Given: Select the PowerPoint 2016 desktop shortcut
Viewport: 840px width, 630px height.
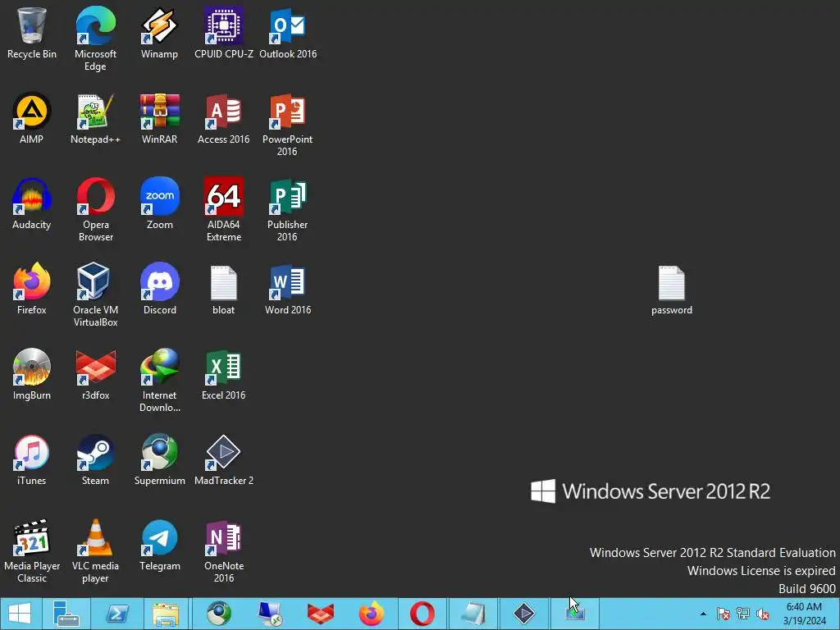Looking at the screenshot, I should [288, 125].
